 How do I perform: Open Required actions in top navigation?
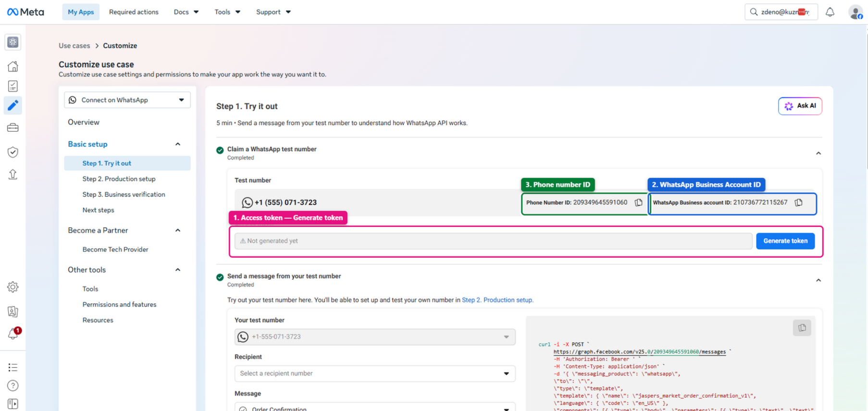(134, 12)
